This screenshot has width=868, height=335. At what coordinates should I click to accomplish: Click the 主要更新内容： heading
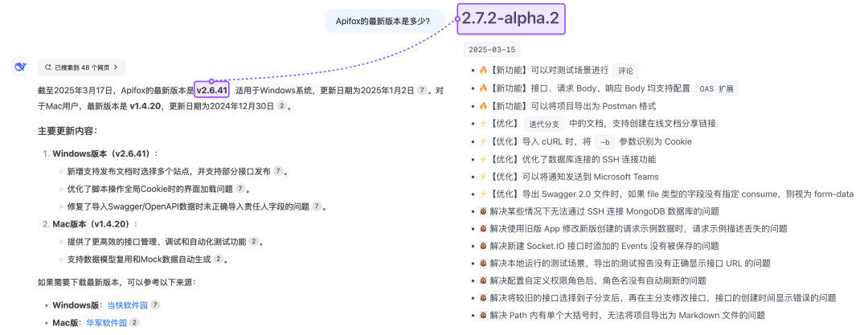pos(68,131)
